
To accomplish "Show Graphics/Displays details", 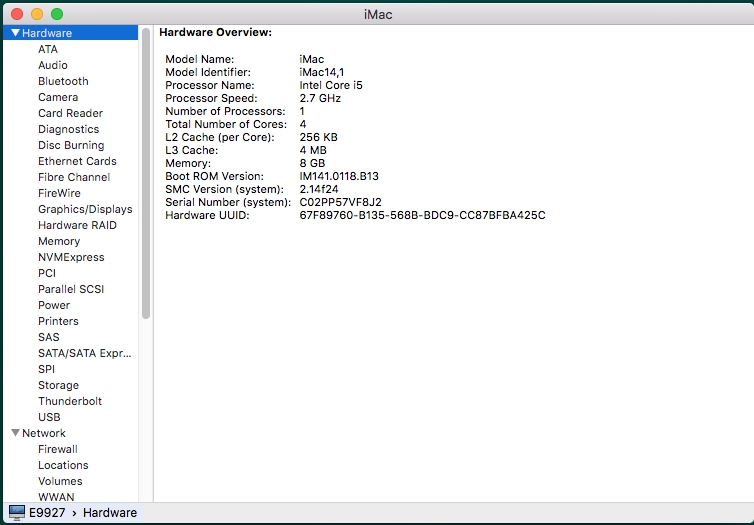I will [x=85, y=209].
